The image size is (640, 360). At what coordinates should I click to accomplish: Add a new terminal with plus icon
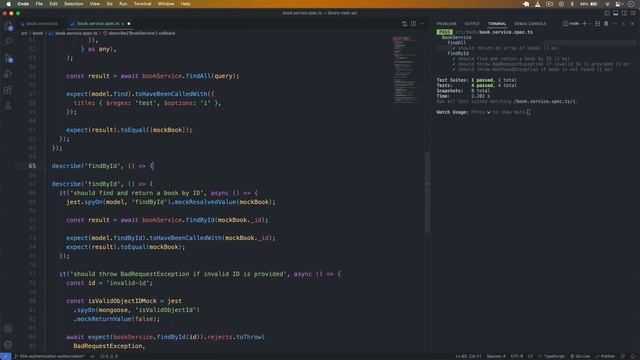tap(584, 24)
